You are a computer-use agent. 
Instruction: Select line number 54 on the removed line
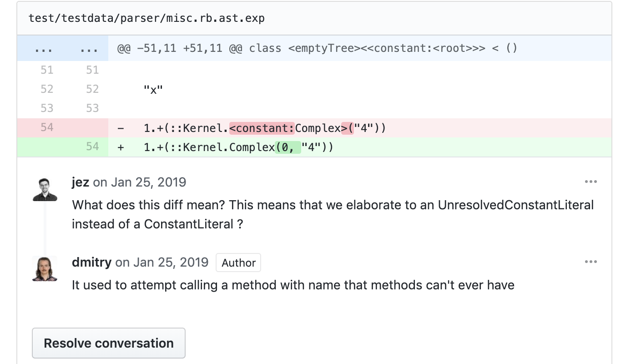point(46,127)
